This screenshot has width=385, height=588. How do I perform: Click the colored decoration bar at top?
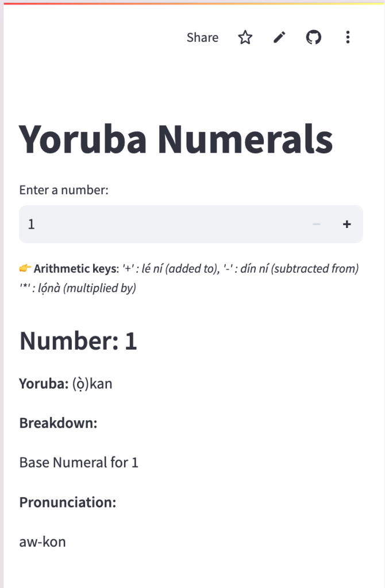[x=192, y=3]
